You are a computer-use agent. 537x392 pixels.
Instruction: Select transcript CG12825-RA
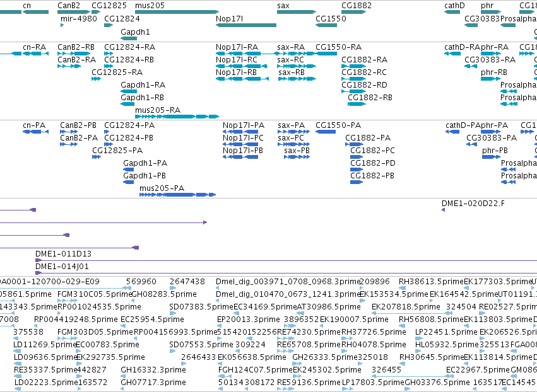117,72
